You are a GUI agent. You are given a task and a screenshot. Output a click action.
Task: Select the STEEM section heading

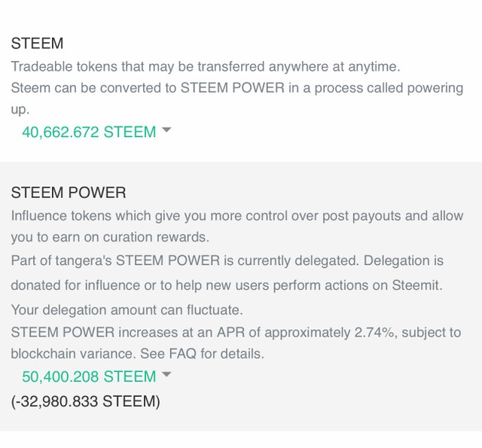pos(37,43)
